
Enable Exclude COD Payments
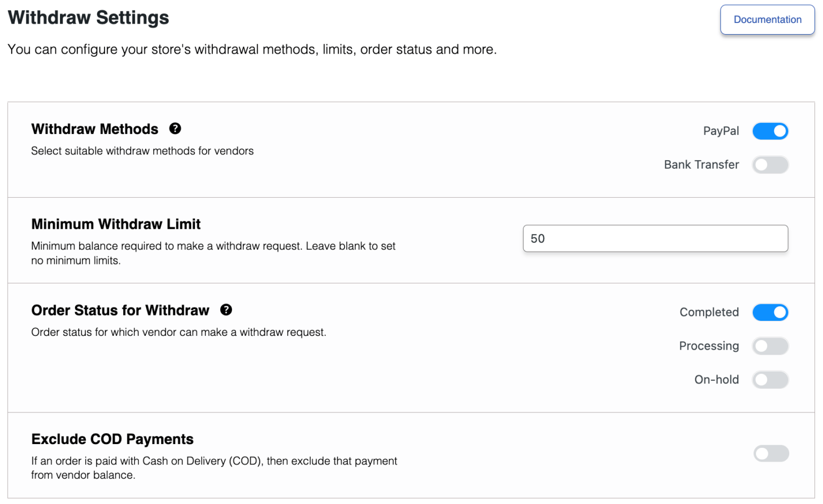pyautogui.click(x=770, y=453)
